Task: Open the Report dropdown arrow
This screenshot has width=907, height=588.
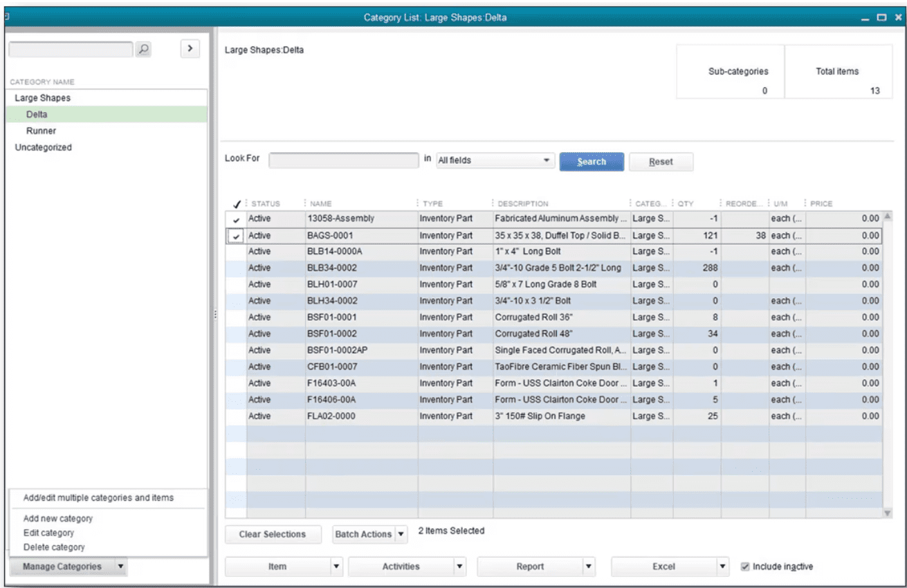Action: pyautogui.click(x=589, y=567)
